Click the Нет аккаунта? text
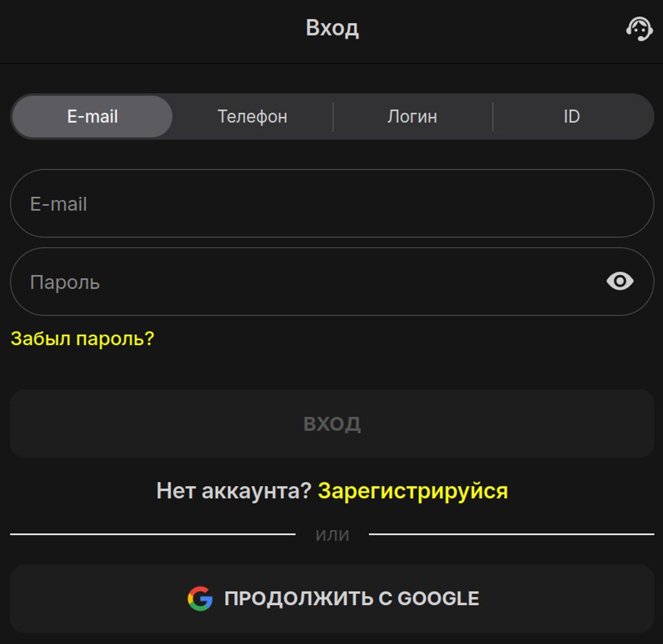Screen dimensions: 663x644 tap(234, 491)
